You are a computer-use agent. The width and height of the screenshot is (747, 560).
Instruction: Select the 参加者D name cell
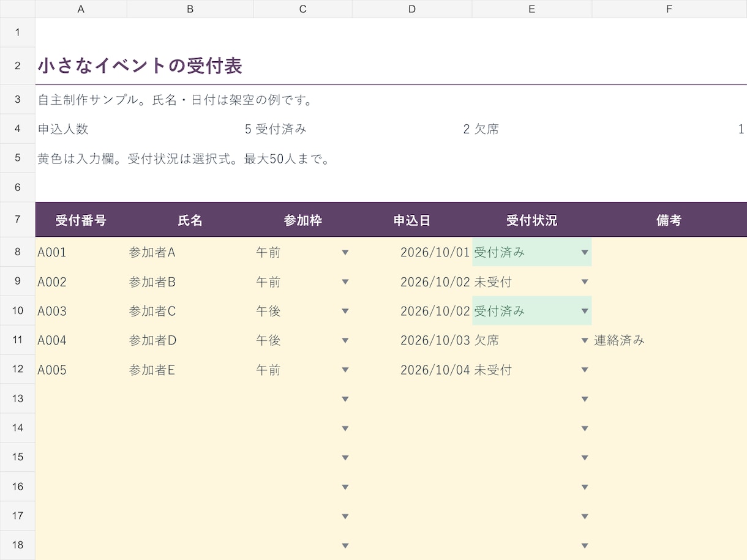click(190, 340)
